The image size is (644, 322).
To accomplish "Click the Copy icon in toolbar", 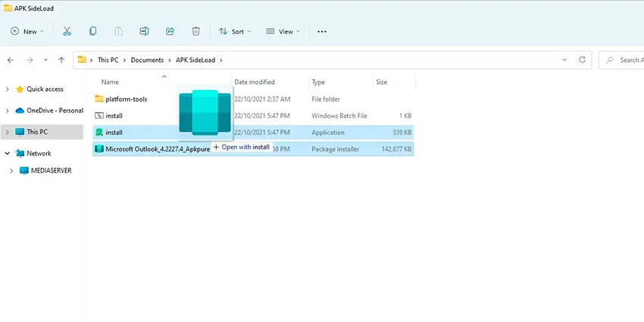I will point(93,31).
